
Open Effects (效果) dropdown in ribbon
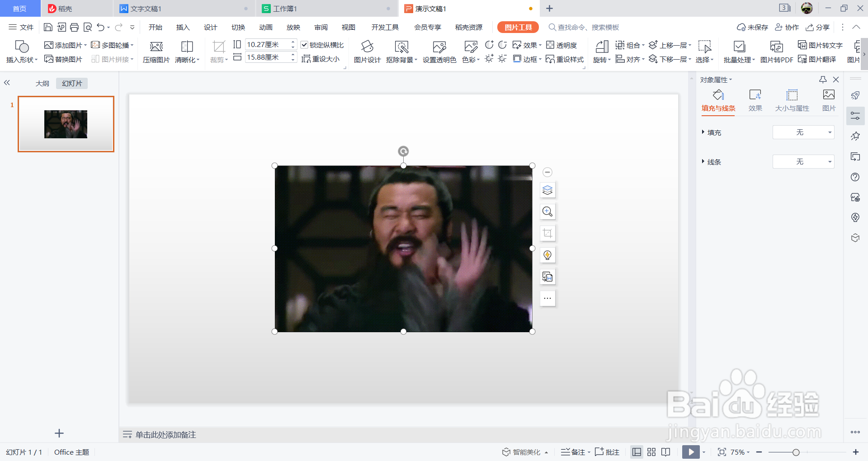(x=527, y=45)
